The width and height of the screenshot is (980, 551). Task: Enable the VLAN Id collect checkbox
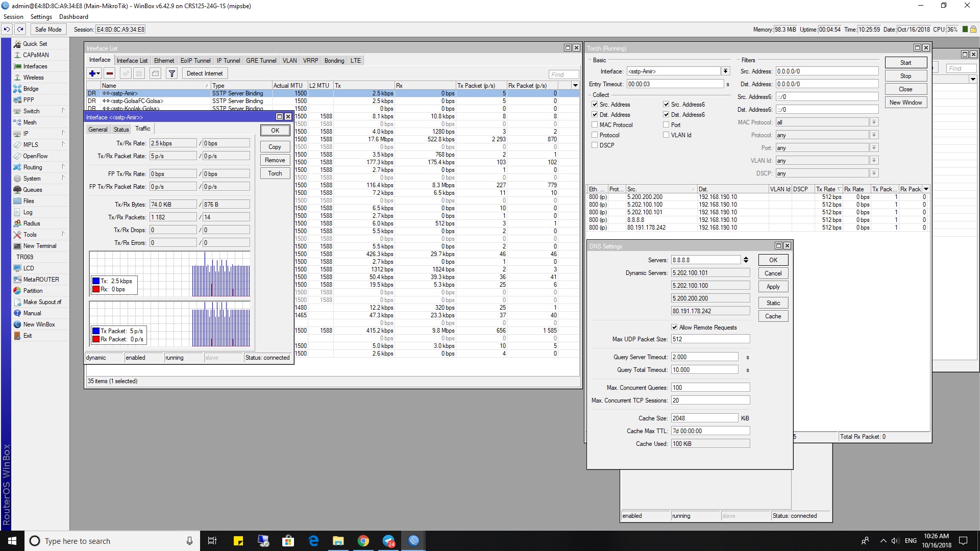(x=666, y=135)
